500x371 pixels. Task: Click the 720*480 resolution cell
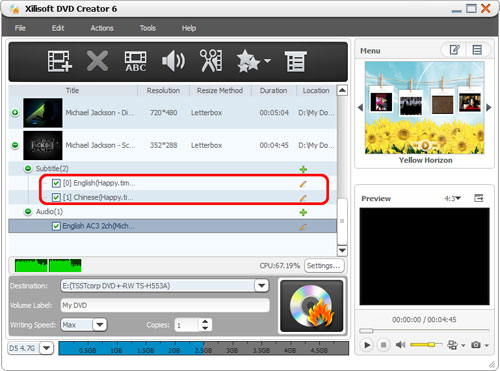pos(163,113)
